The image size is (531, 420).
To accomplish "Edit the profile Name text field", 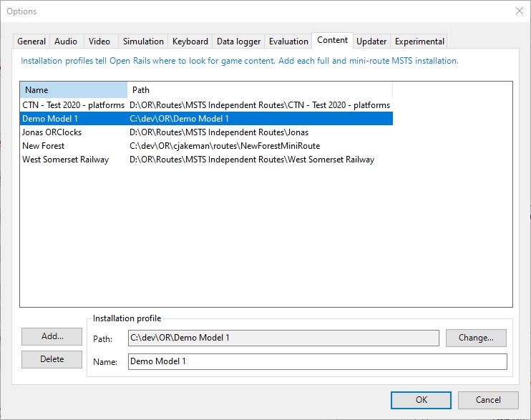I will [x=317, y=361].
